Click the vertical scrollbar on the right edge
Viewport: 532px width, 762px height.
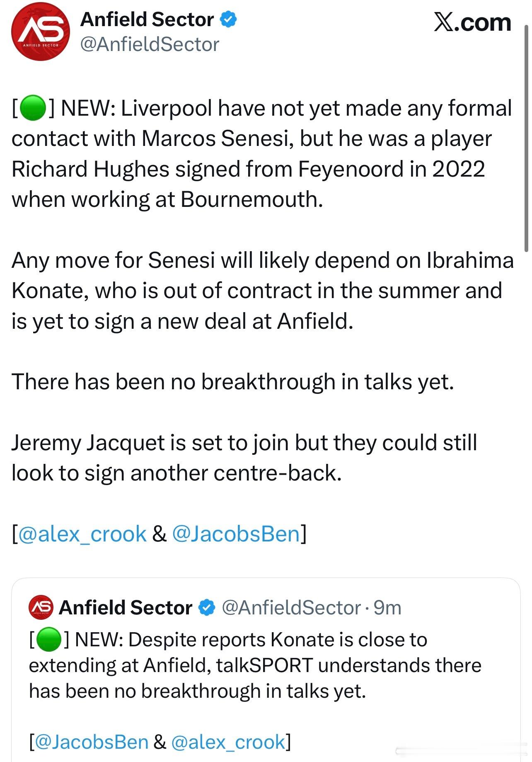coord(526,137)
